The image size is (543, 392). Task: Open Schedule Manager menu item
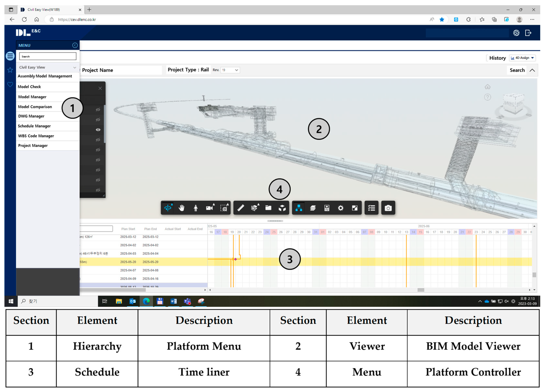pos(34,126)
